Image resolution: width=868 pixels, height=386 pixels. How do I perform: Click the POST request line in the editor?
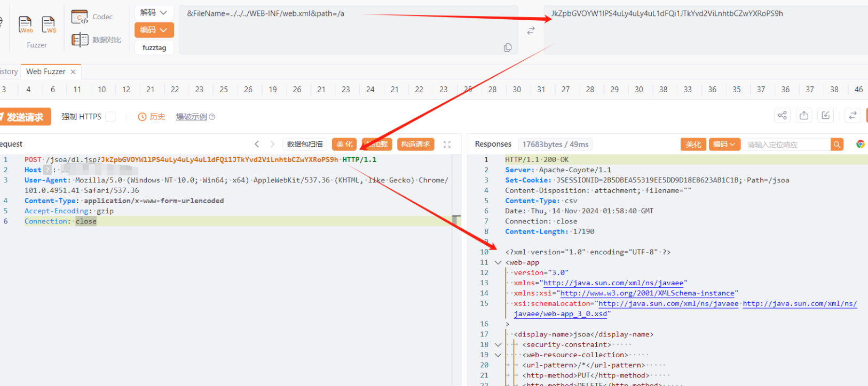pos(201,159)
